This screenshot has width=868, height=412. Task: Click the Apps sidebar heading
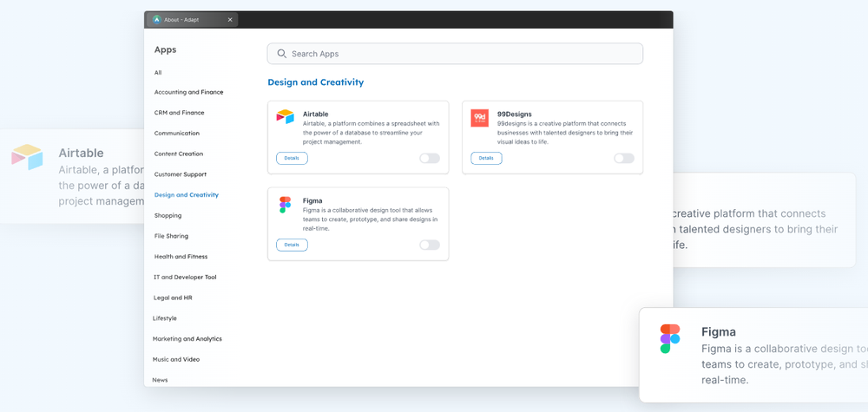click(x=165, y=49)
